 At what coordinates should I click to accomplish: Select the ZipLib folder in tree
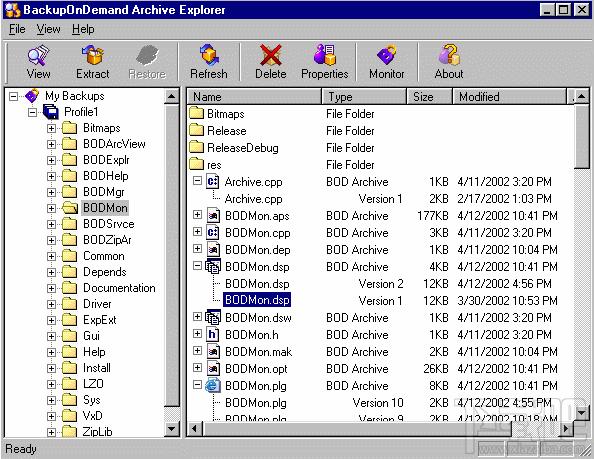(x=97, y=431)
